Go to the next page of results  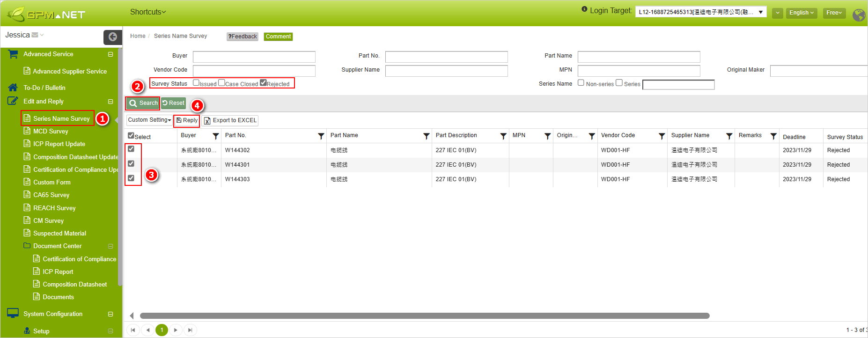176,330
